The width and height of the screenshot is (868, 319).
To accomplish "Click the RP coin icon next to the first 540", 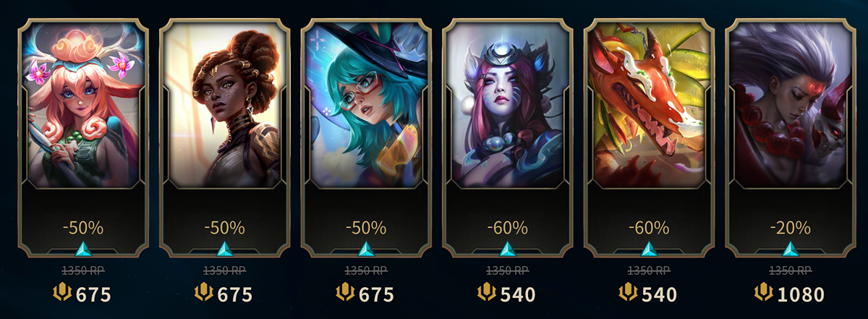I will pos(488,294).
